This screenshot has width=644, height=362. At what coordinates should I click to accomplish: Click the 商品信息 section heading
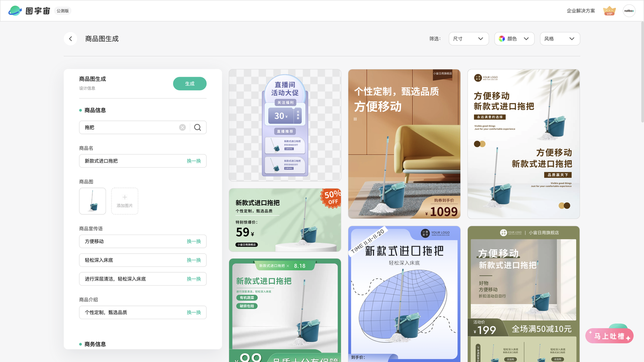coord(95,110)
